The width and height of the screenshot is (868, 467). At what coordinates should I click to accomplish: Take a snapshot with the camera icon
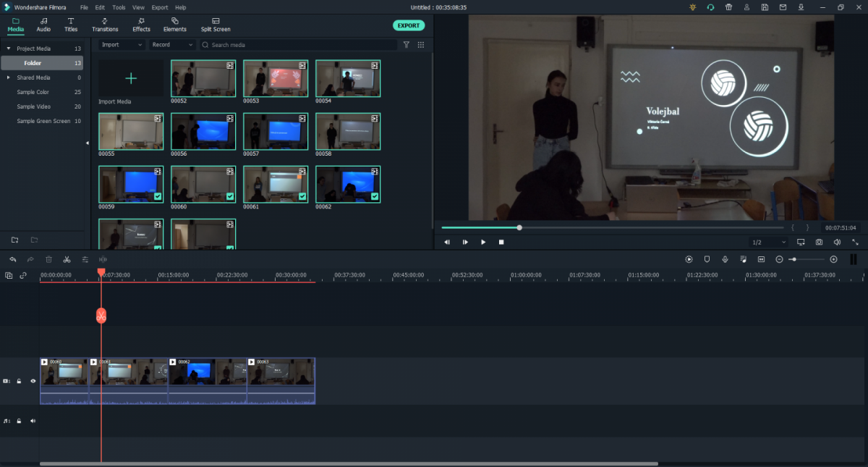819,242
